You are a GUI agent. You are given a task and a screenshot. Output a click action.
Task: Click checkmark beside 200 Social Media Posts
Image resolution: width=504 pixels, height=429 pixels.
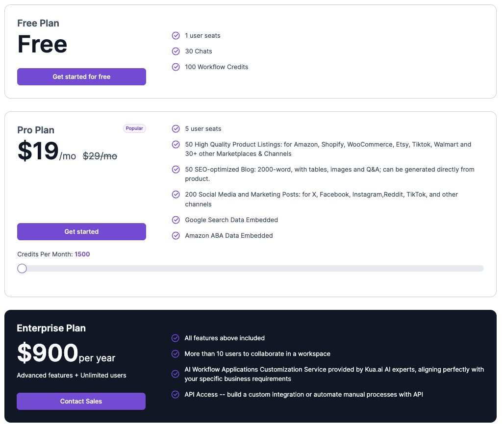176,195
